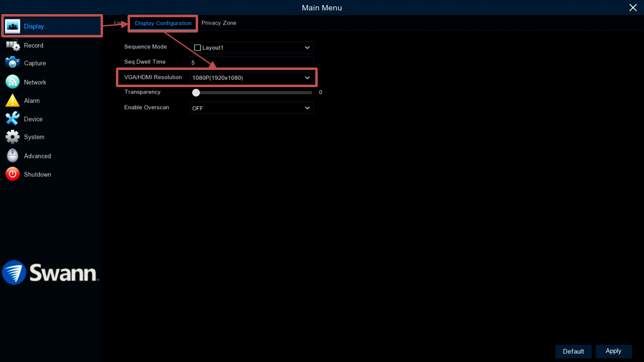Open Device via wrench icon
Screen dimensions: 644x362
tap(12, 119)
